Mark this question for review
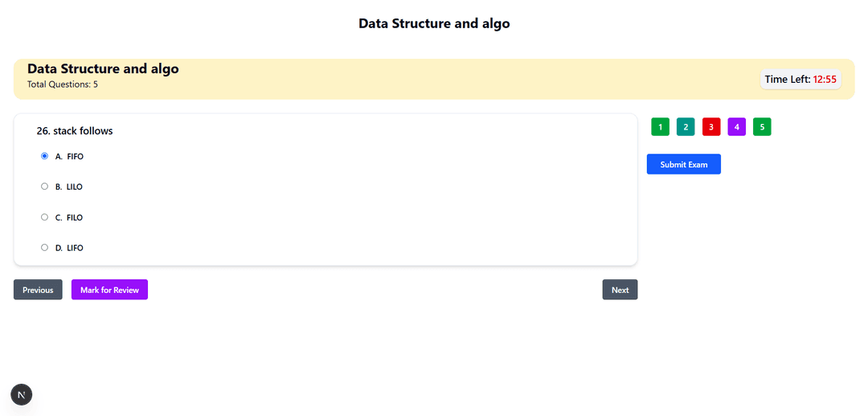Screen dimensions: 868x416 click(109, 290)
